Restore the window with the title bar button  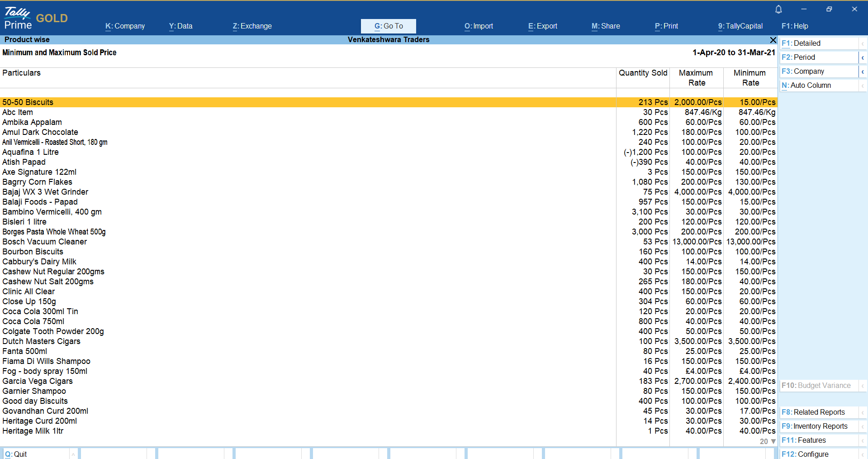tap(829, 9)
